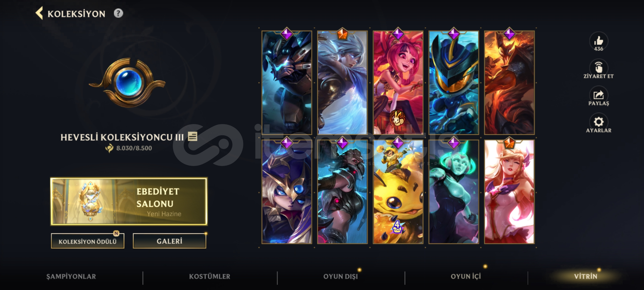Click the rabbit badge on pink skin card
Viewport: 644px width, 290px height.
point(397,118)
